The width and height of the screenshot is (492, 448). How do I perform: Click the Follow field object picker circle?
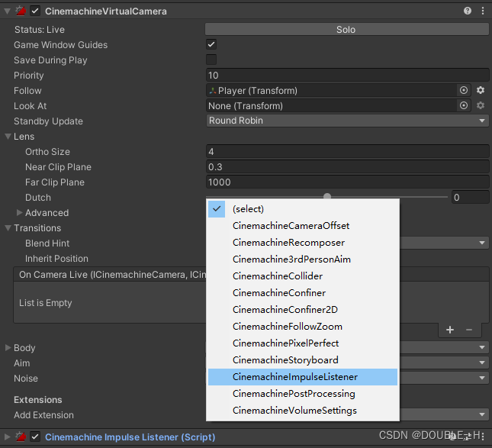(x=464, y=90)
